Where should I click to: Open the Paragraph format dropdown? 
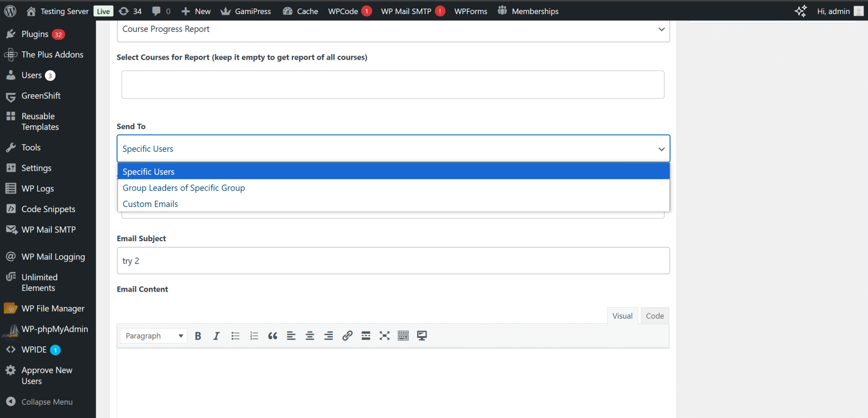[154, 336]
